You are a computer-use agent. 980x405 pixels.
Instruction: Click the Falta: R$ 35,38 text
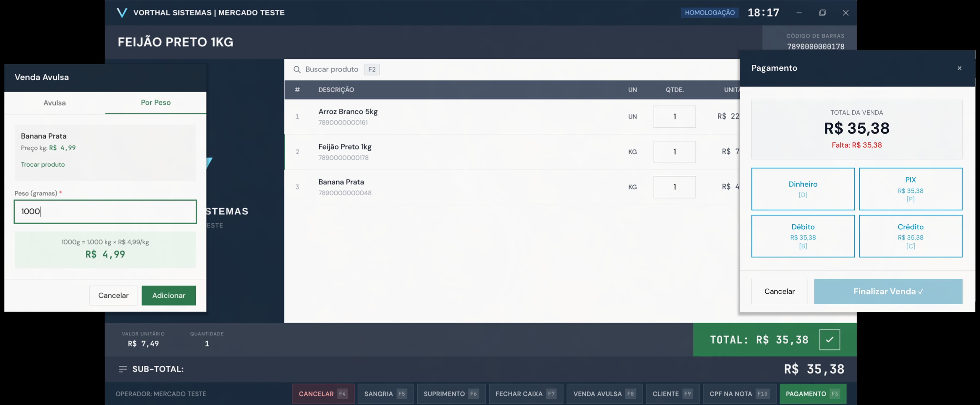(856, 145)
